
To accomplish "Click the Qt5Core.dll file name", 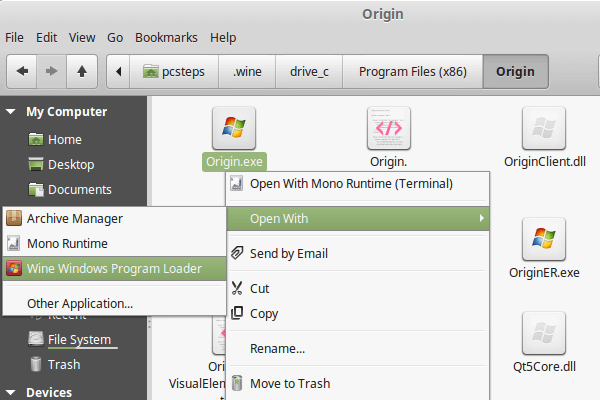I will click(x=544, y=367).
